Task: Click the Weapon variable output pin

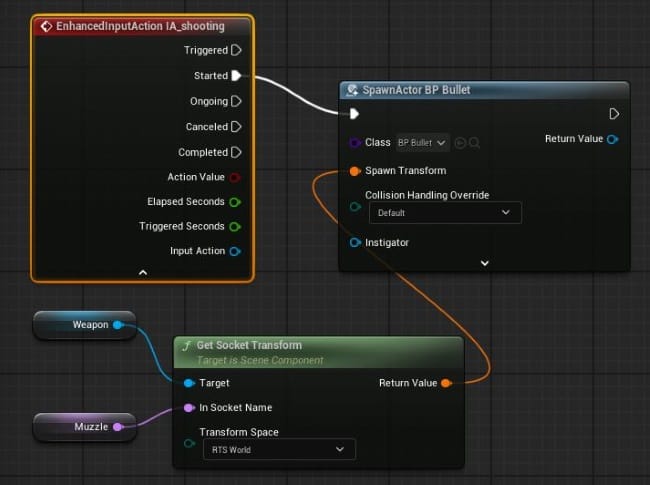Action: [x=118, y=325]
